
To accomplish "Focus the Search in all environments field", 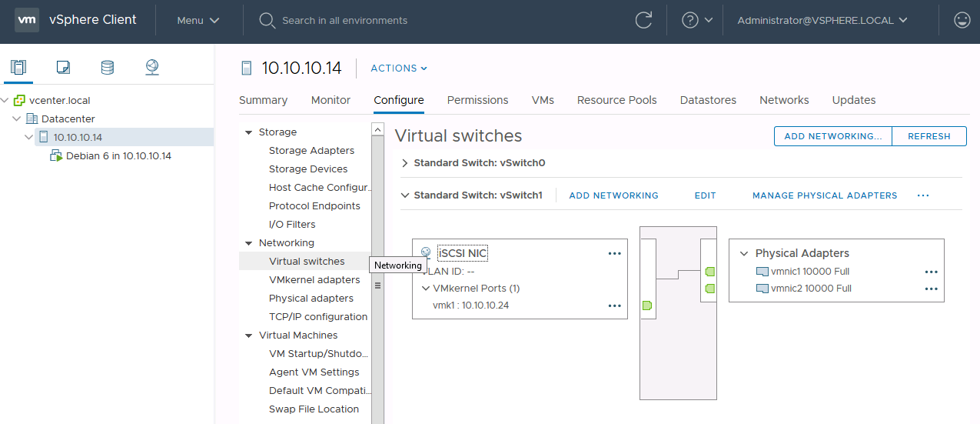I will [344, 20].
